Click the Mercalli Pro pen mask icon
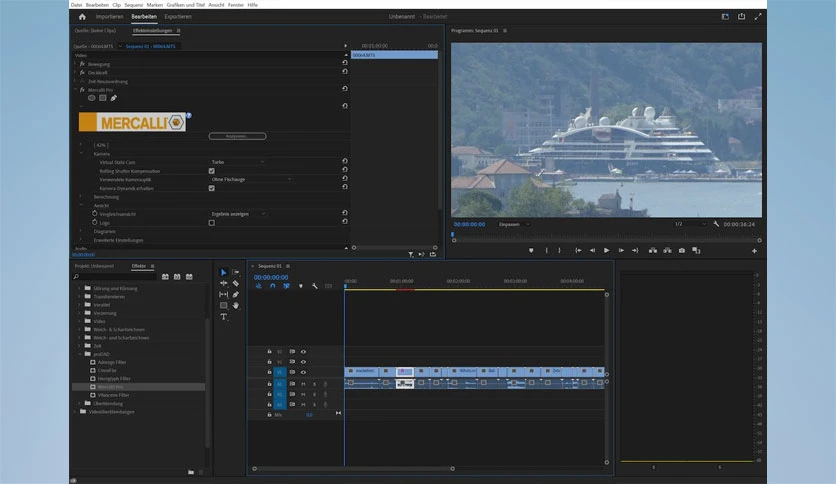The width and height of the screenshot is (836, 484). [114, 98]
